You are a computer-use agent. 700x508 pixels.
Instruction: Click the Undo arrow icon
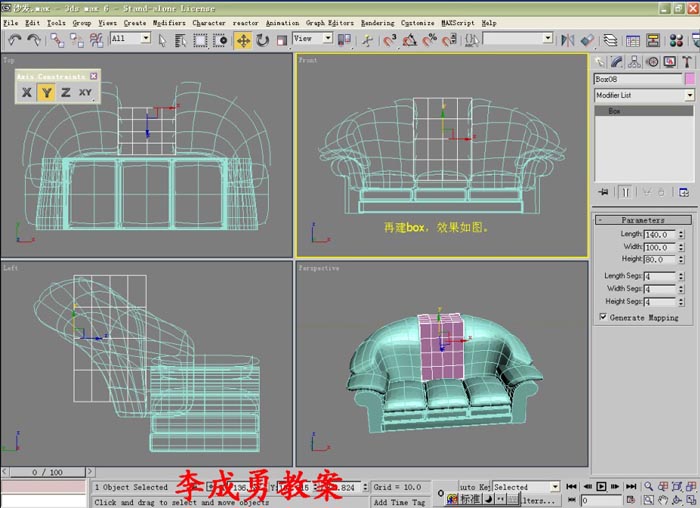click(x=15, y=40)
